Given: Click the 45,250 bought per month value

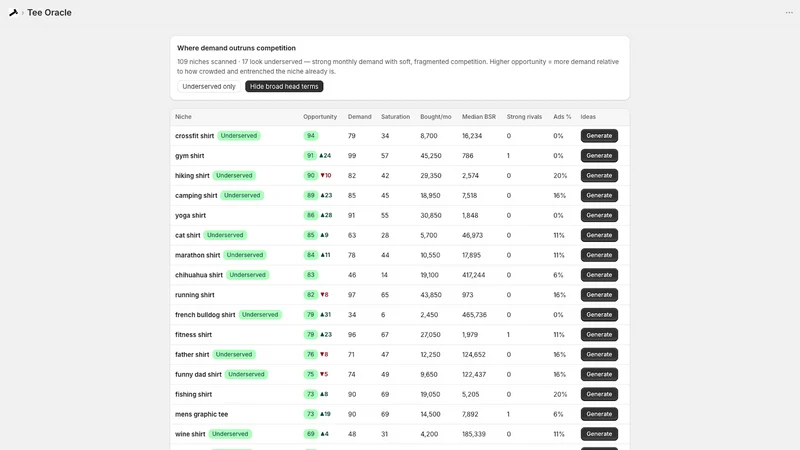Looking at the screenshot, I should pos(431,156).
